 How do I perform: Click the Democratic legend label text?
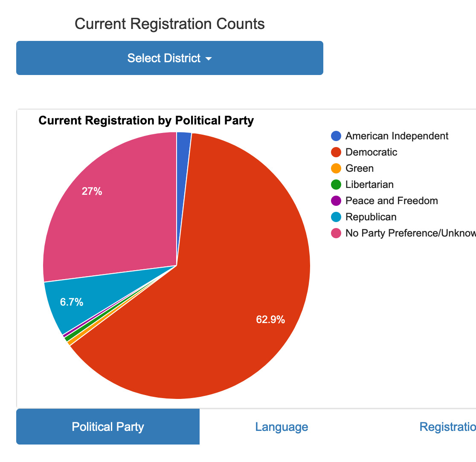tap(371, 152)
